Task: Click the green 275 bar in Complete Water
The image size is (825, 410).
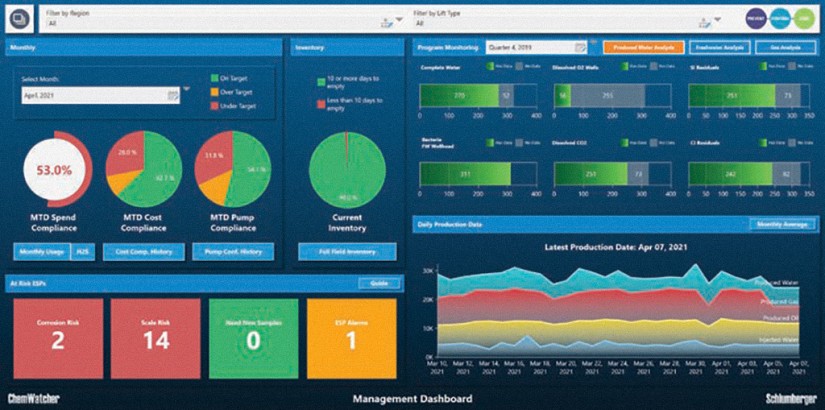Action: pos(459,95)
